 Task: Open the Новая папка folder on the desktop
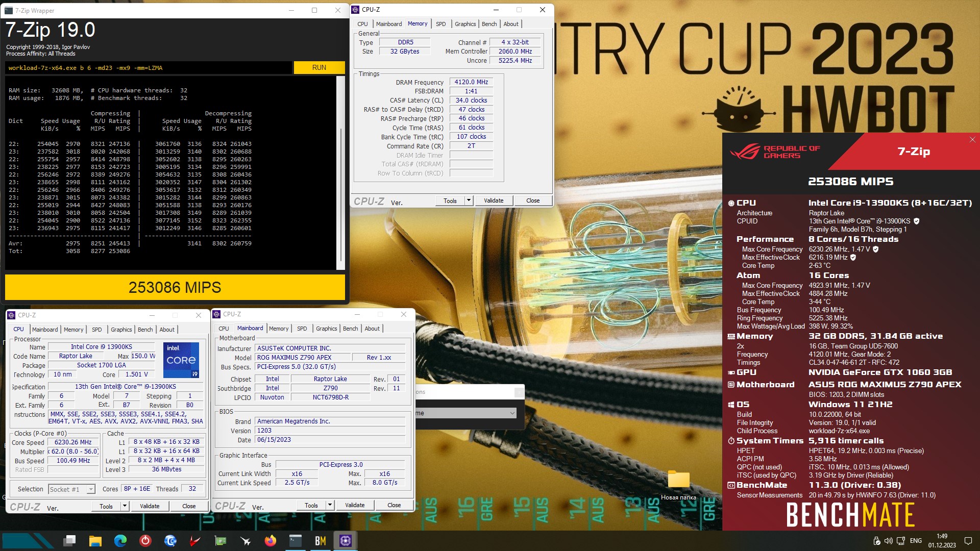[x=678, y=485]
